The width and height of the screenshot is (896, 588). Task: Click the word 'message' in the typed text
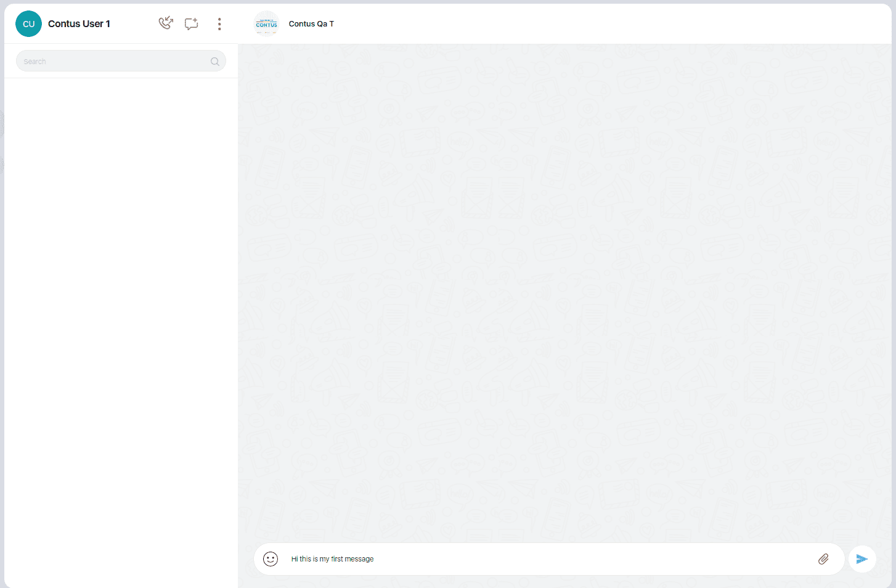(x=359, y=559)
